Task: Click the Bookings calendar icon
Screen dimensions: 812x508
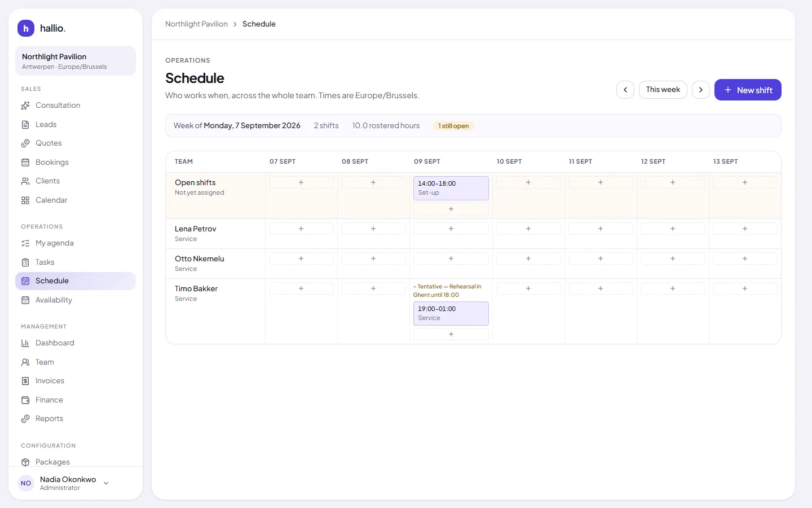Action: 25,163
